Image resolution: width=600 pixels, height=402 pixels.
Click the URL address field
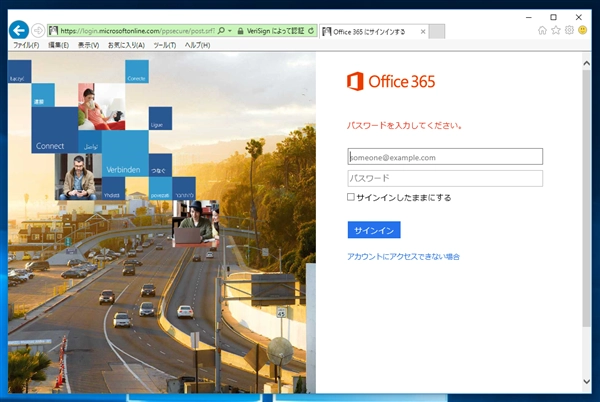(137, 31)
